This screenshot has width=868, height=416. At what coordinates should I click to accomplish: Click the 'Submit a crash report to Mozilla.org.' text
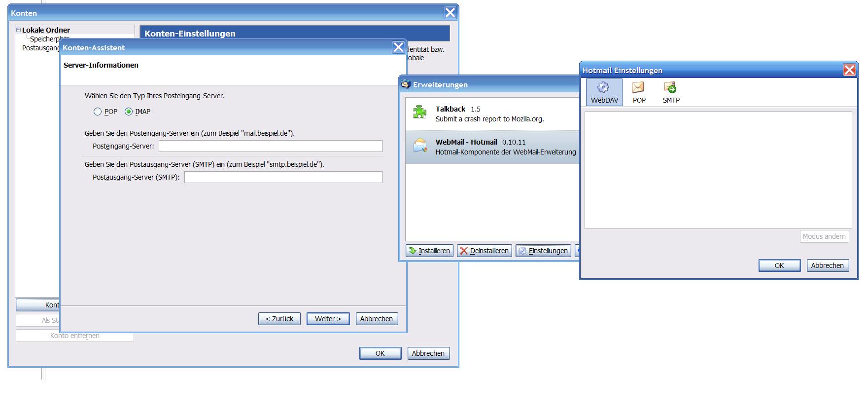click(x=489, y=119)
